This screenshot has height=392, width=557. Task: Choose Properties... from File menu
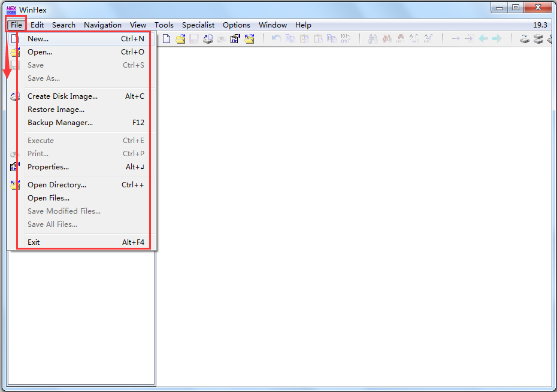click(81, 167)
